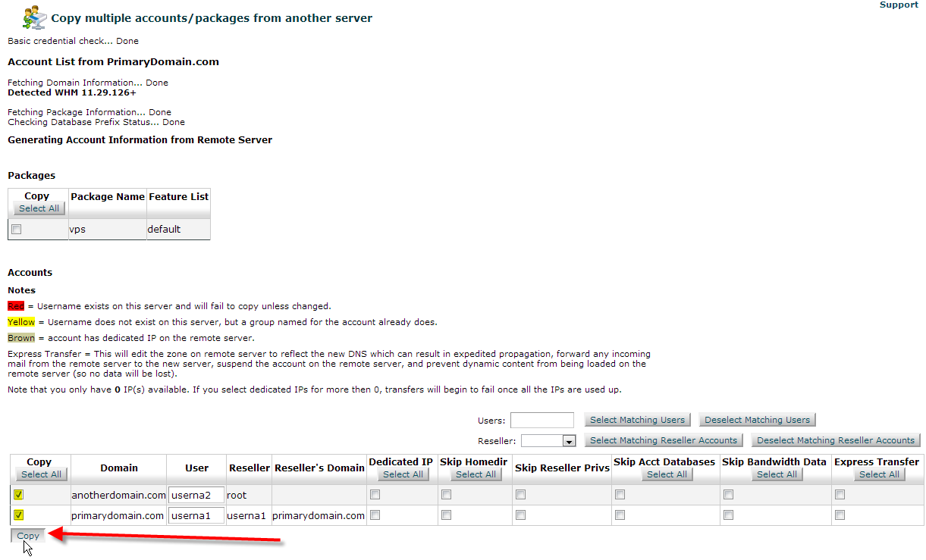926x560 pixels.
Task: Click Select All under Skip Acct Databases
Action: coord(666,474)
